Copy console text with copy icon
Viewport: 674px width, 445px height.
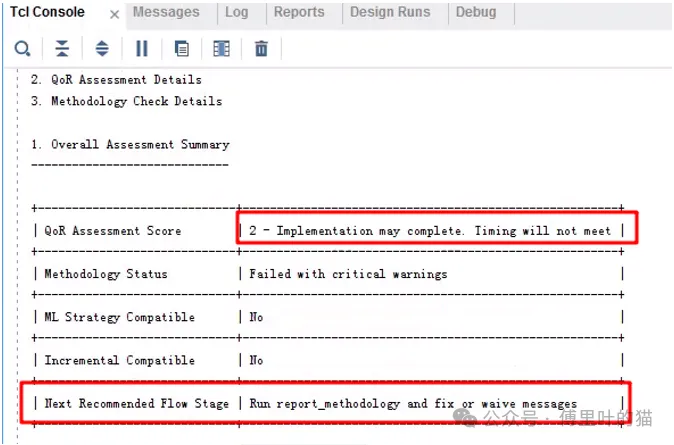[181, 48]
